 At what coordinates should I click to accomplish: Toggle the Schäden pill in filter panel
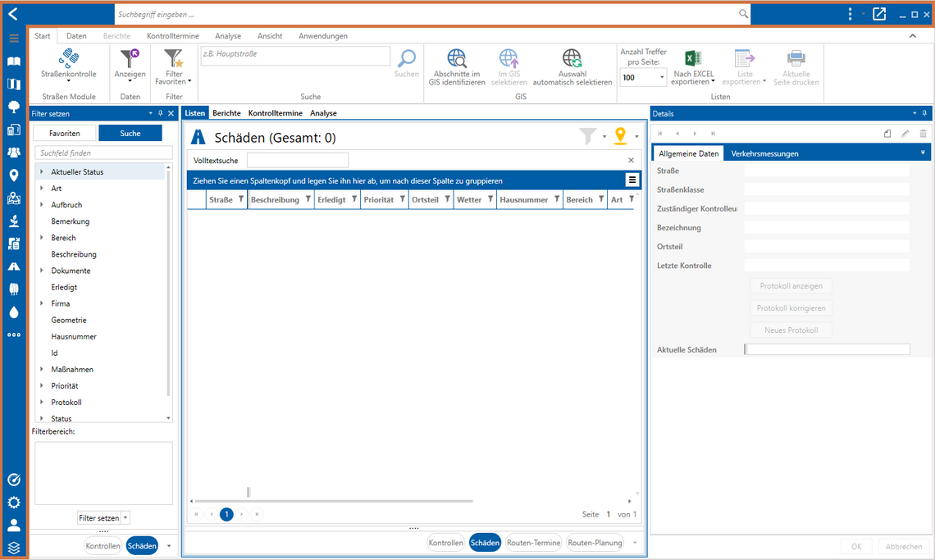coord(142,546)
